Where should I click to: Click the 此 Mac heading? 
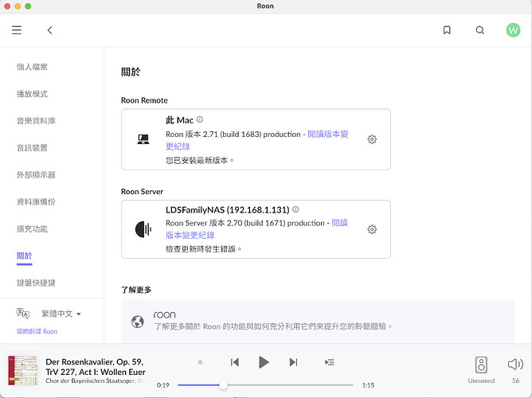tap(179, 120)
